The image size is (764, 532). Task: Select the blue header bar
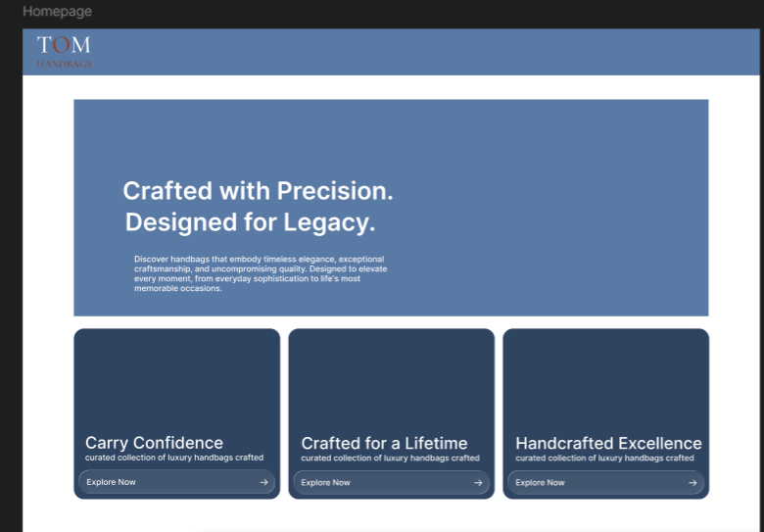pyautogui.click(x=391, y=52)
